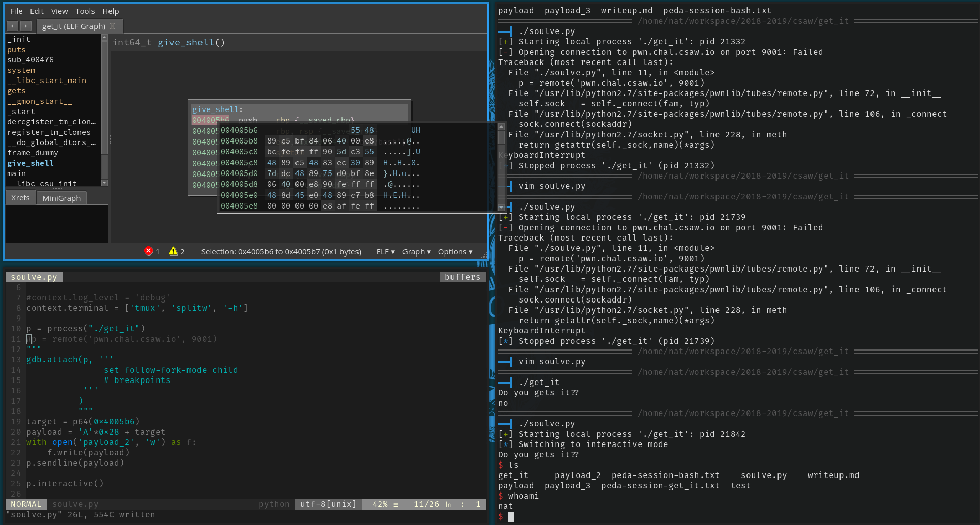
Task: Click the yellow warning indicator icon
Action: 174,251
